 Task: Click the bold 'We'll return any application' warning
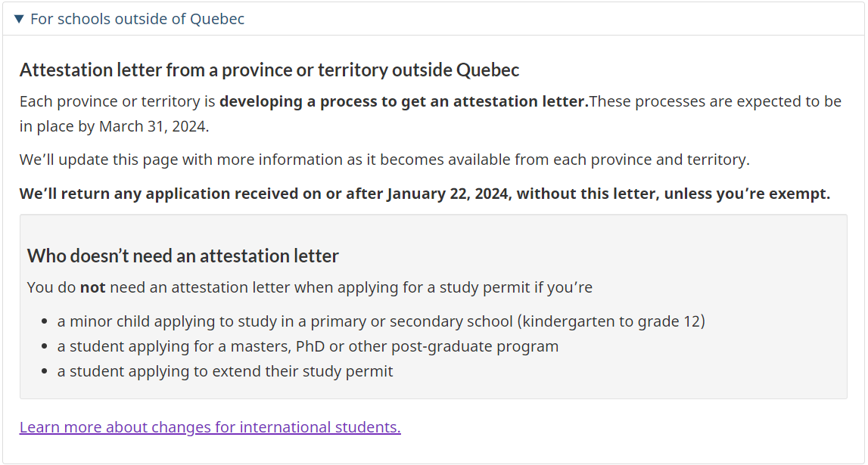point(425,194)
